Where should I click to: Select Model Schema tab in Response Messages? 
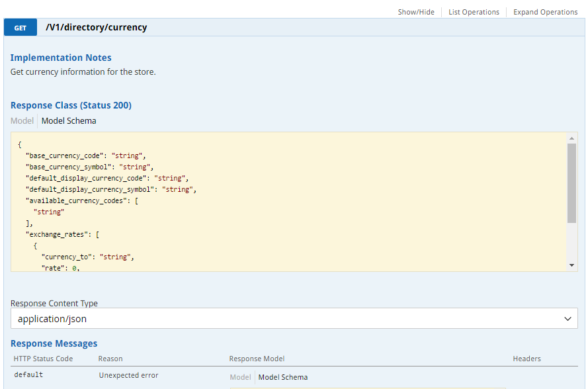pyautogui.click(x=282, y=377)
